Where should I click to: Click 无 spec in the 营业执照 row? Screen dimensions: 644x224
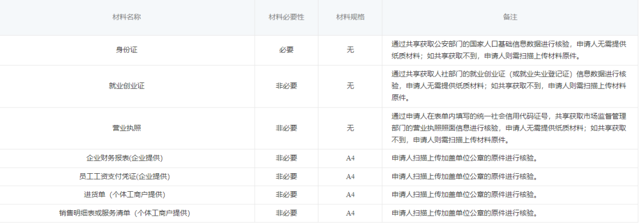(351, 128)
